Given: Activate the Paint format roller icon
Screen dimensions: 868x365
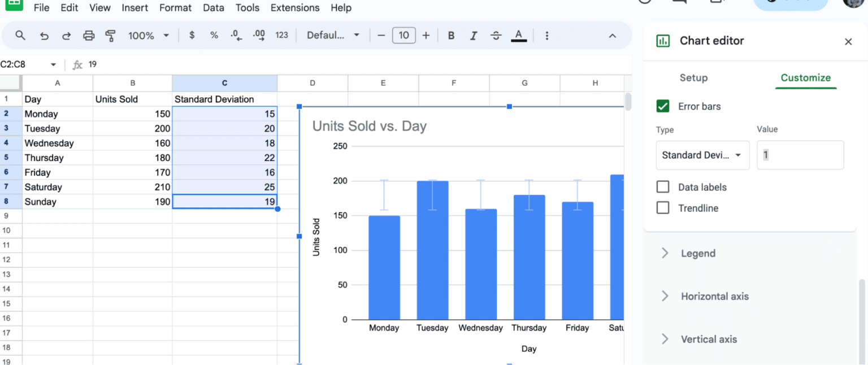Looking at the screenshot, I should coord(111,36).
